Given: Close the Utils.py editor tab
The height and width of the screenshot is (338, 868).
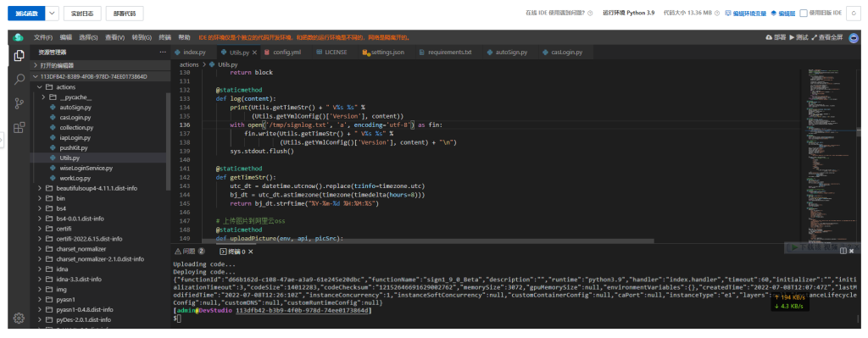Looking at the screenshot, I should pos(254,53).
